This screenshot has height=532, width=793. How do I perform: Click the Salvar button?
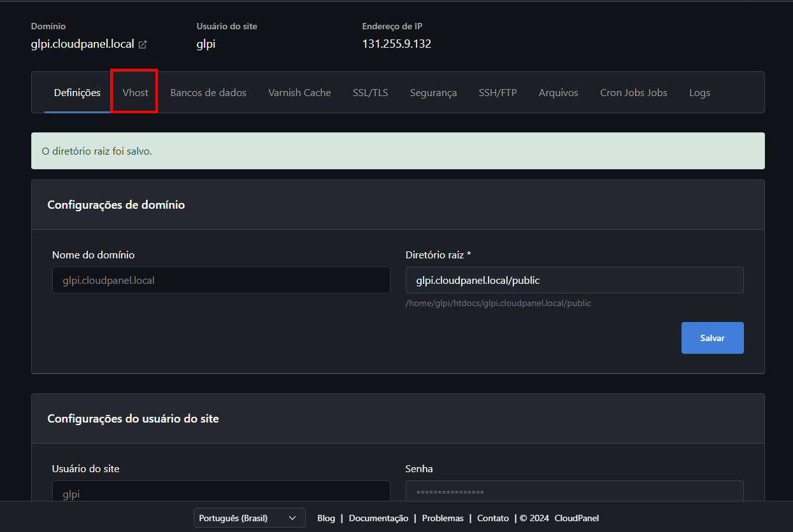712,338
